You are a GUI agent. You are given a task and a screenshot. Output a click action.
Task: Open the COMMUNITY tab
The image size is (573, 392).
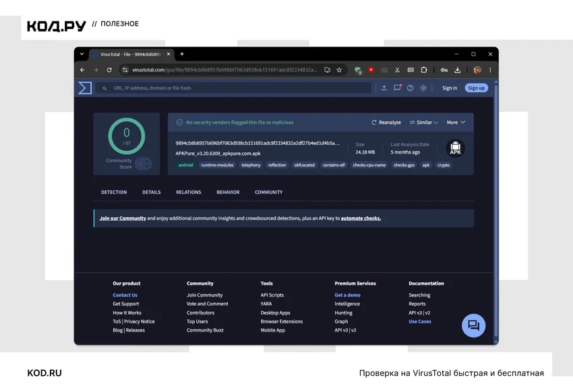tap(268, 192)
